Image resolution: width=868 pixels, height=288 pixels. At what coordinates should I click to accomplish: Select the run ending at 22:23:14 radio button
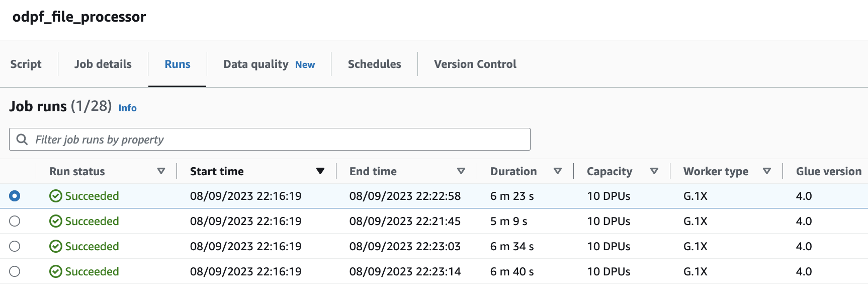point(15,271)
